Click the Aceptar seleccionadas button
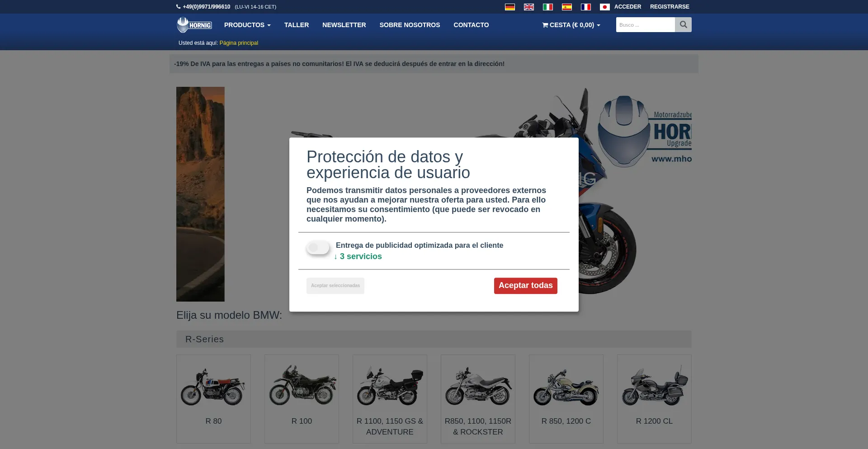Image resolution: width=868 pixels, height=449 pixels. (335, 286)
